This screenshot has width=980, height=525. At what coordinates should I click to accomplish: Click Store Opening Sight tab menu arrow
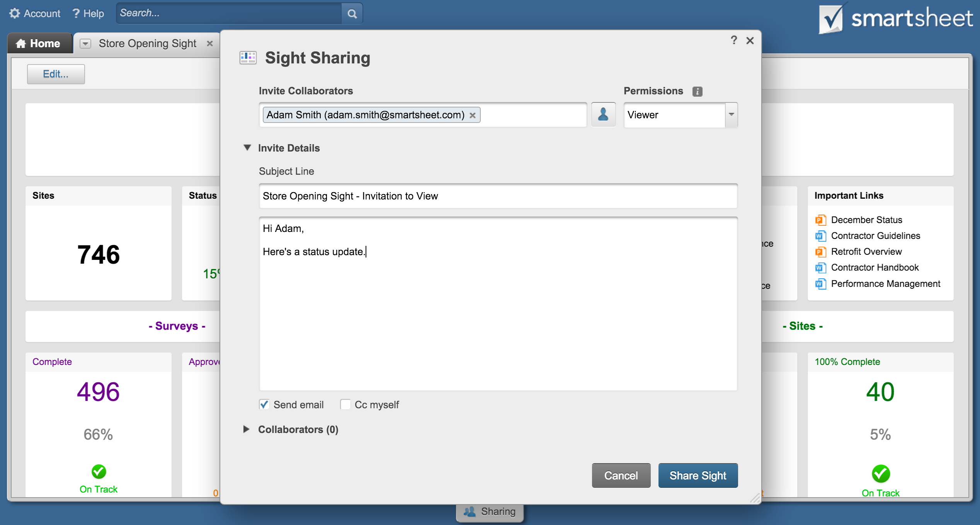tap(85, 44)
